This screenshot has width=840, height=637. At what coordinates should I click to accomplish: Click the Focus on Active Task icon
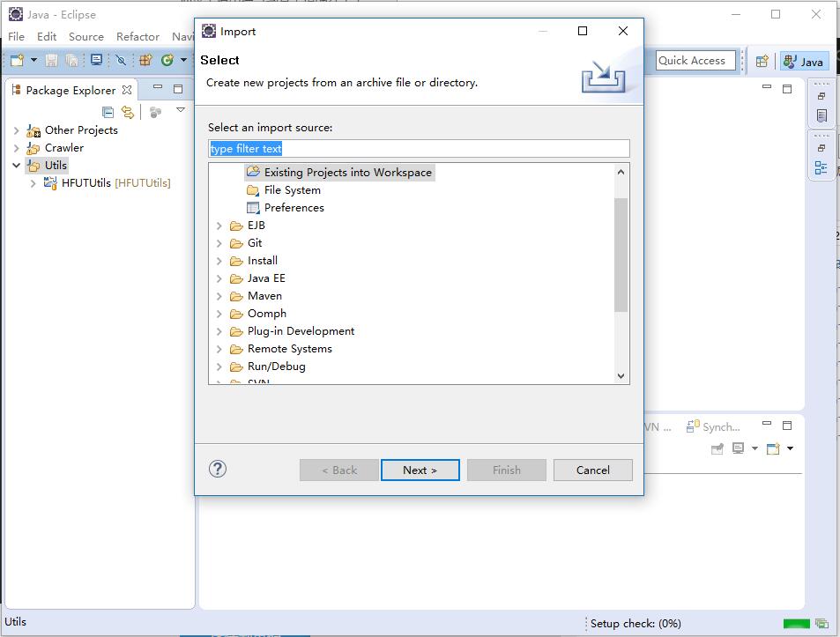155,112
